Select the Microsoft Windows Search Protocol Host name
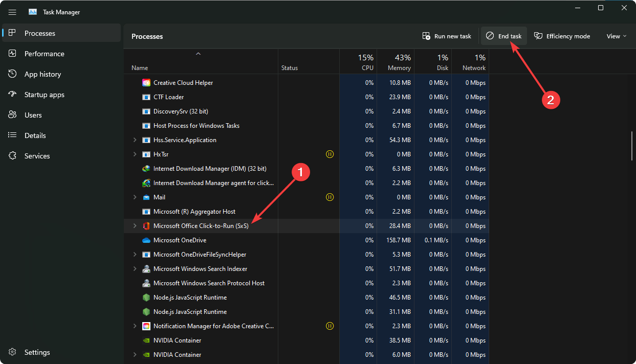Screen dimensions: 636x364 [209, 283]
